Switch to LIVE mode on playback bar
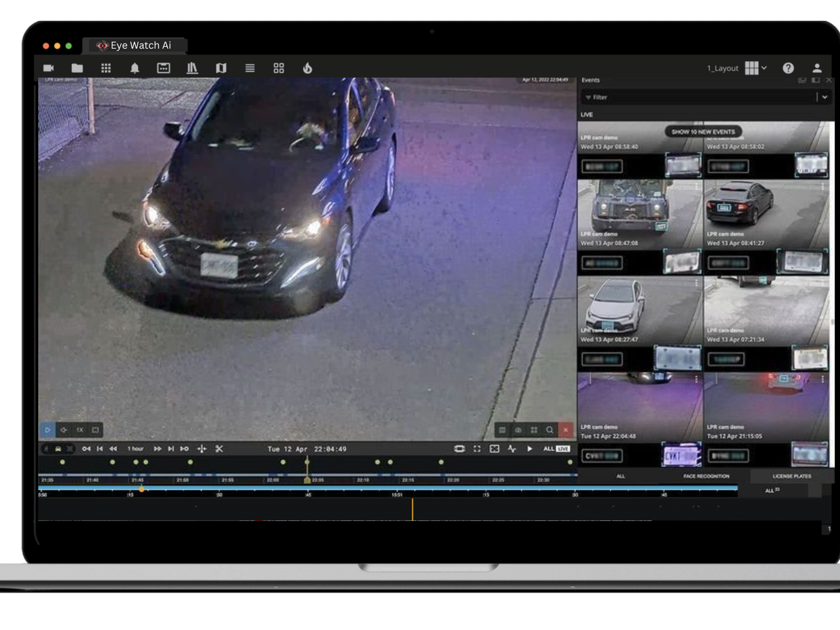The height and width of the screenshot is (630, 840). click(563, 449)
